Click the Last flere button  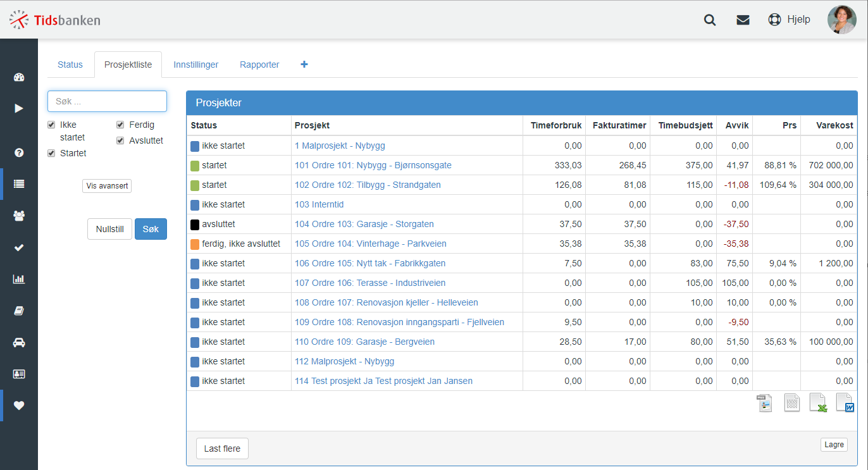222,448
